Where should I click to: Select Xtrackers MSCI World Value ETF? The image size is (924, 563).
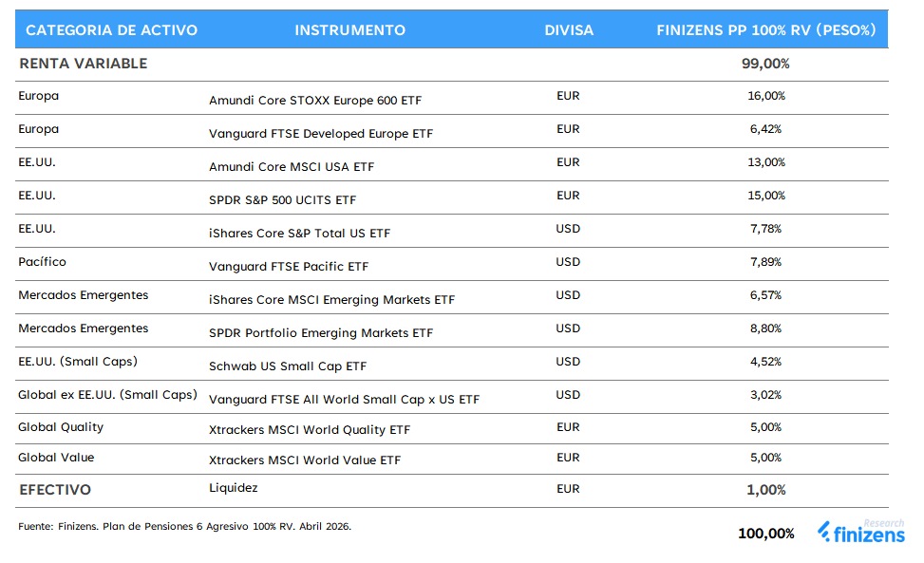[x=305, y=460]
